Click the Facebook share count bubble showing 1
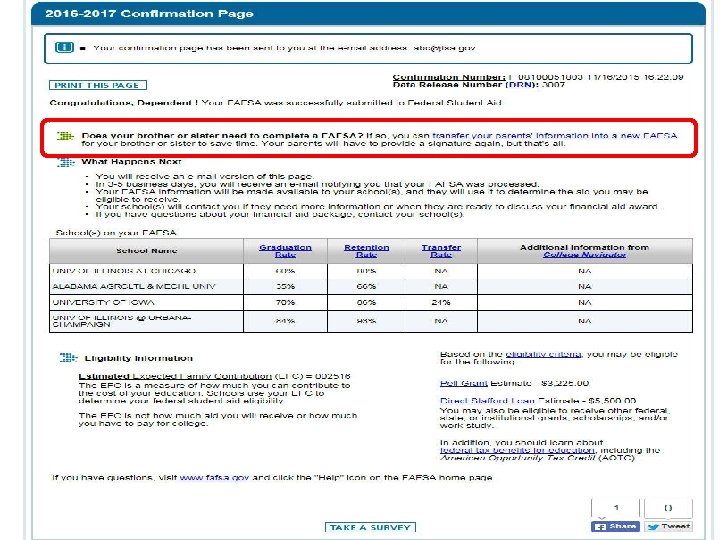The width and height of the screenshot is (720, 540). click(615, 508)
